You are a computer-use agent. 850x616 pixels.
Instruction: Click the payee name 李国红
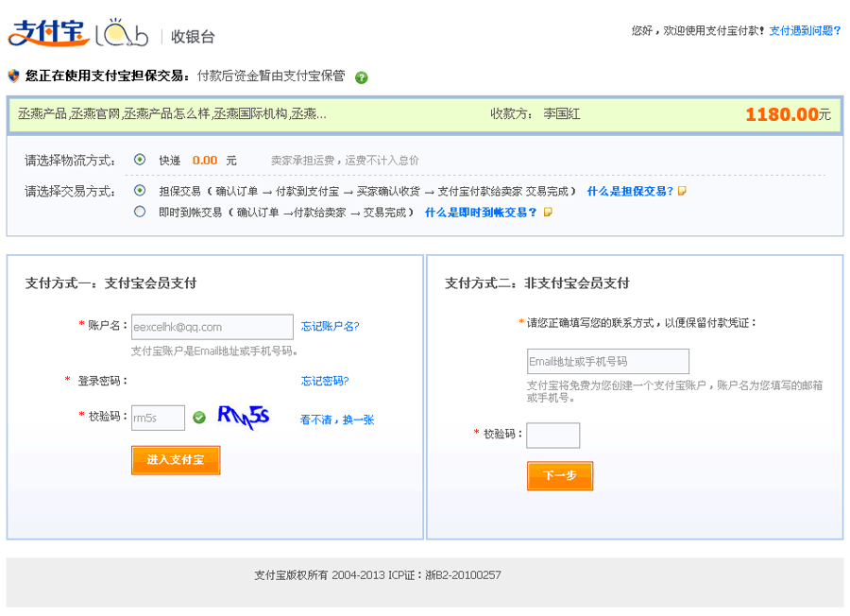[562, 114]
